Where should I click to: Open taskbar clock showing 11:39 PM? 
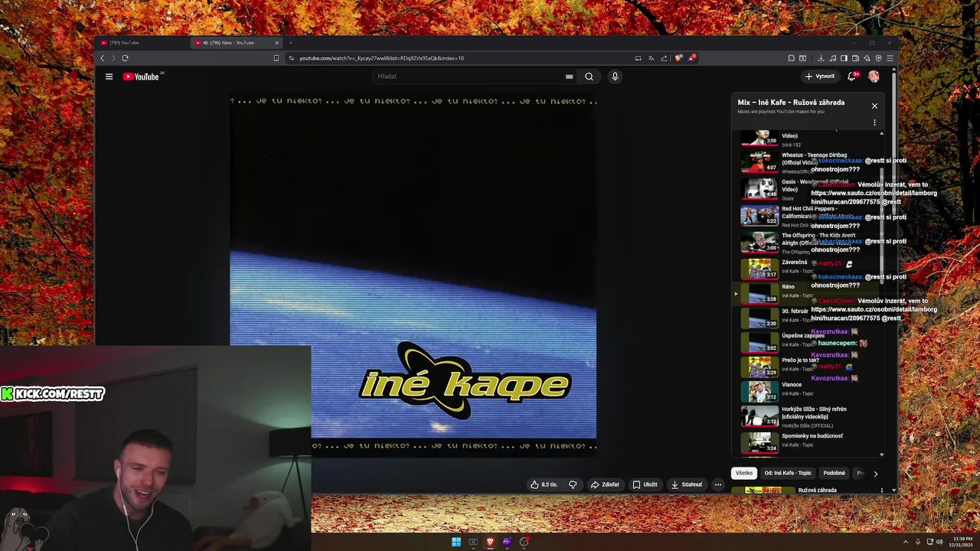click(x=960, y=542)
